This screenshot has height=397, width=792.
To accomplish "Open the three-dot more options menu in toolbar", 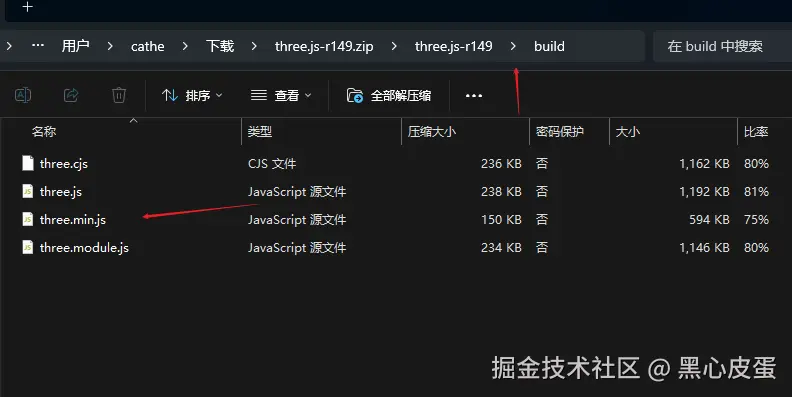I will (x=474, y=95).
